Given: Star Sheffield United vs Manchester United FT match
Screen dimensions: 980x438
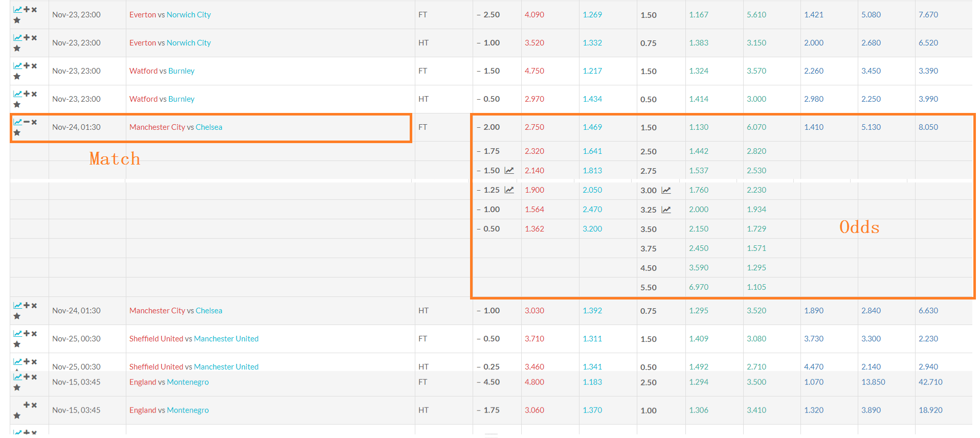Looking at the screenshot, I should click(17, 344).
